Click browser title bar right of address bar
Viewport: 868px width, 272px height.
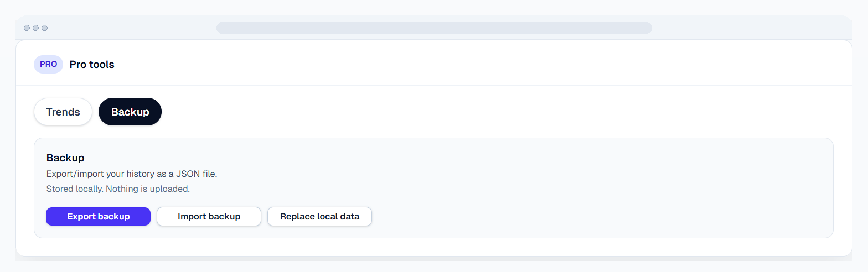click(747, 28)
